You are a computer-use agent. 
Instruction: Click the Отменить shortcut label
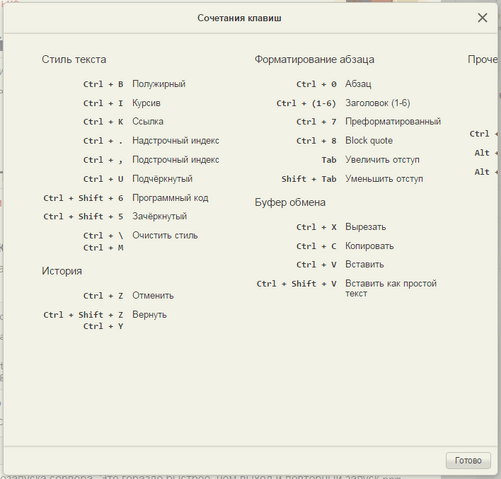tap(153, 295)
